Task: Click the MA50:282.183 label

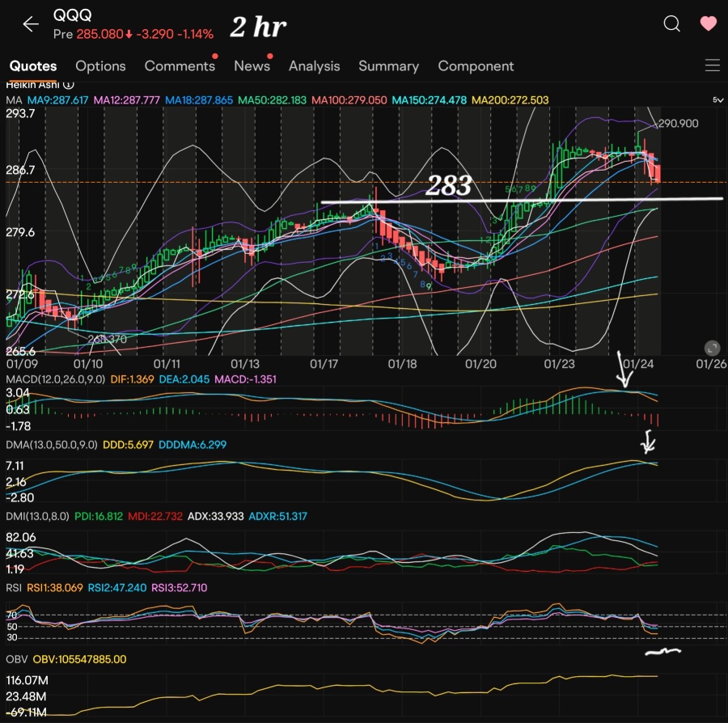Action: tap(272, 100)
